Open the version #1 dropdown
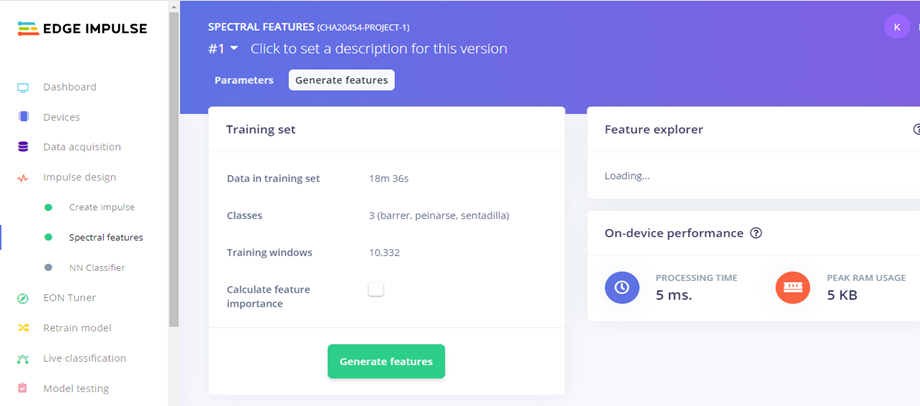The image size is (920, 406). click(223, 49)
